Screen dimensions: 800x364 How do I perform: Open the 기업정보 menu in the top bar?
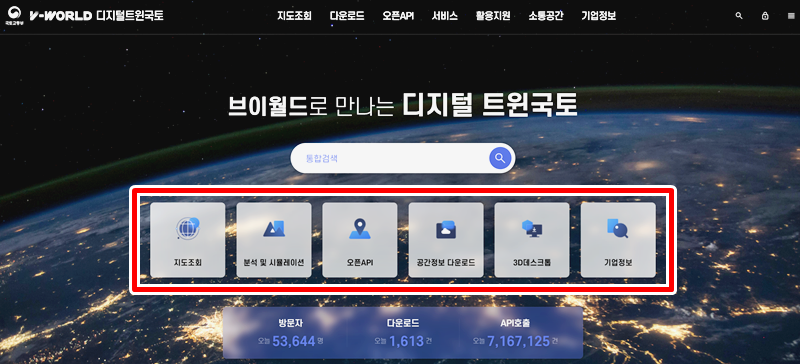(x=598, y=16)
